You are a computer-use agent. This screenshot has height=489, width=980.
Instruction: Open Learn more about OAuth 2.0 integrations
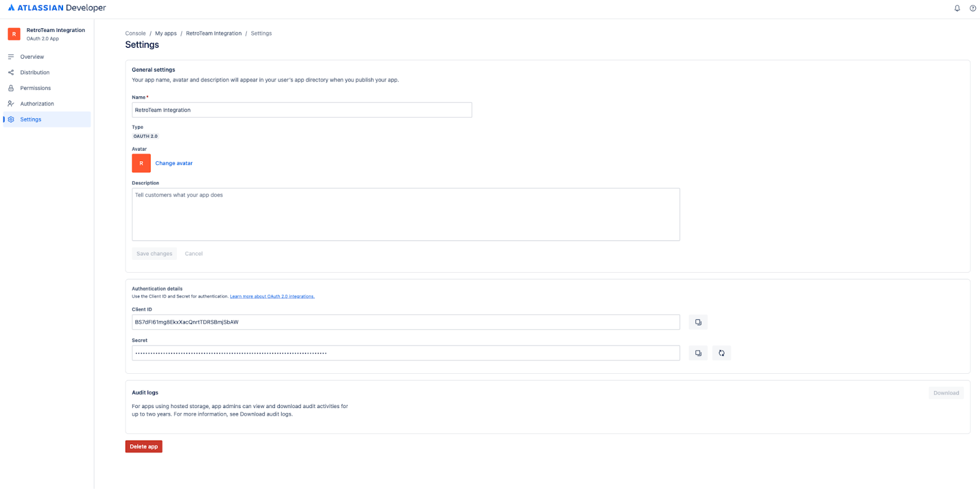272,297
